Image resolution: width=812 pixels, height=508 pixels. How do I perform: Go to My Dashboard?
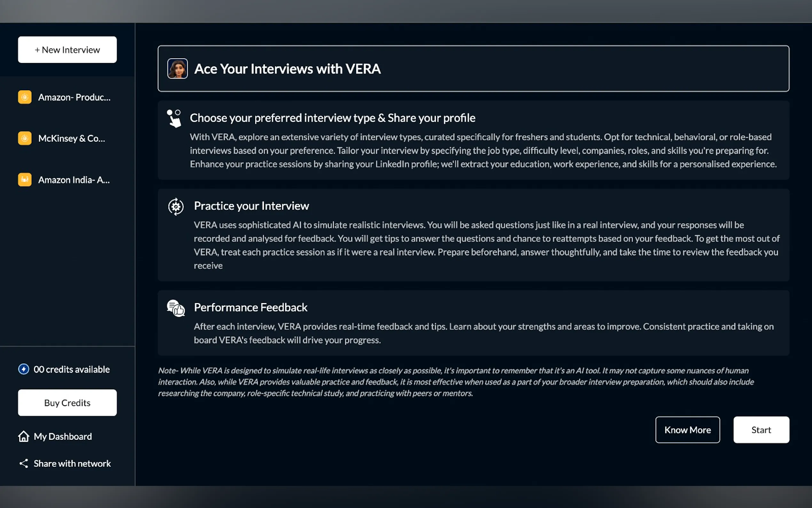tap(63, 436)
